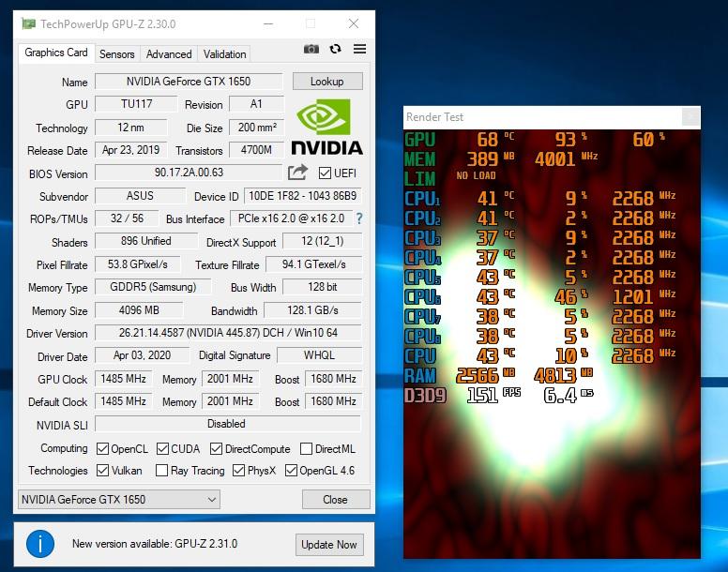The width and height of the screenshot is (728, 572).
Task: Click the refresh arrows icon in GPU-Z
Action: 335,49
